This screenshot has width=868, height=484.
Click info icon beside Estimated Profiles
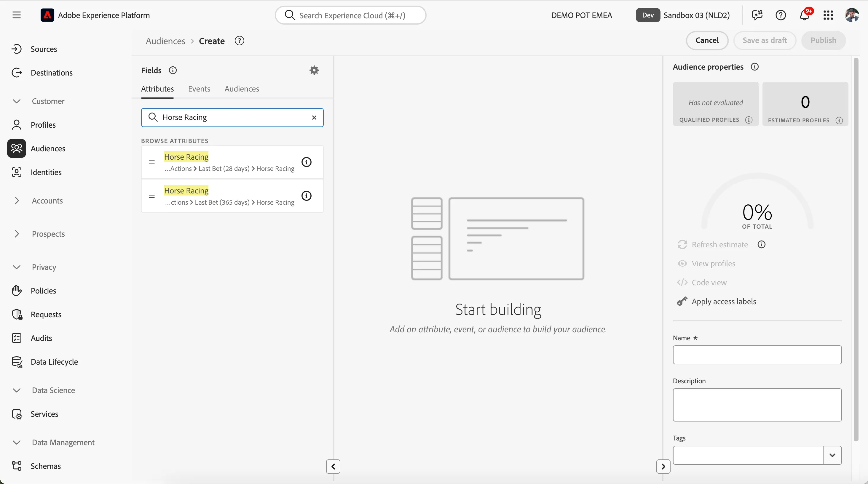pos(839,121)
